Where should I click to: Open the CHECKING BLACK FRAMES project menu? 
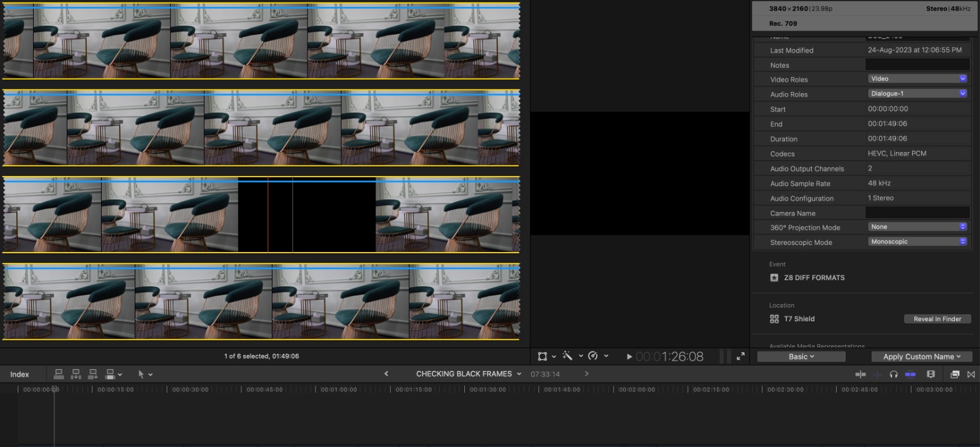[x=469, y=373]
